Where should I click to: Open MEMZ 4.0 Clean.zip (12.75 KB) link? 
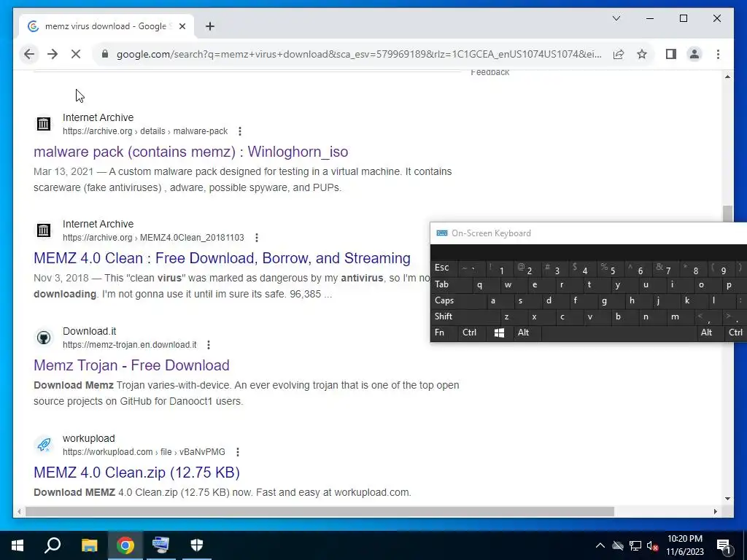coord(136,472)
